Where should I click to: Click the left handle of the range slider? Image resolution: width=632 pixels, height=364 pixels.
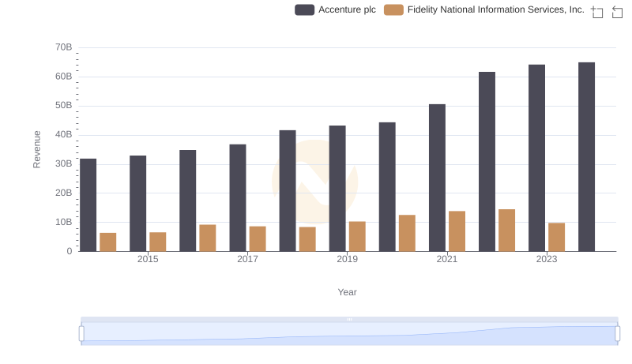coord(81,334)
